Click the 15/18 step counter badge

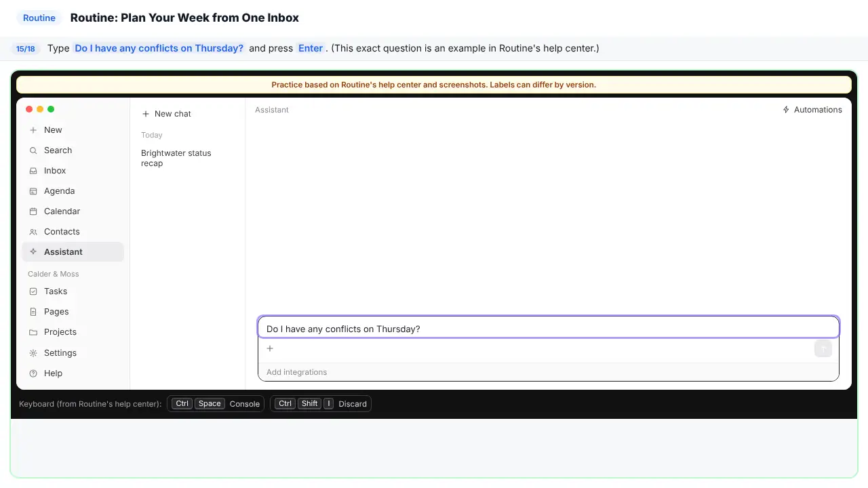(x=26, y=49)
